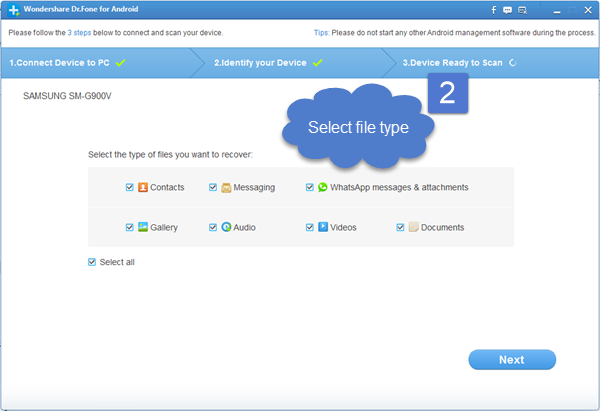The height and width of the screenshot is (411, 600).
Task: Click the 'Contacts' label text
Action: 167,188
